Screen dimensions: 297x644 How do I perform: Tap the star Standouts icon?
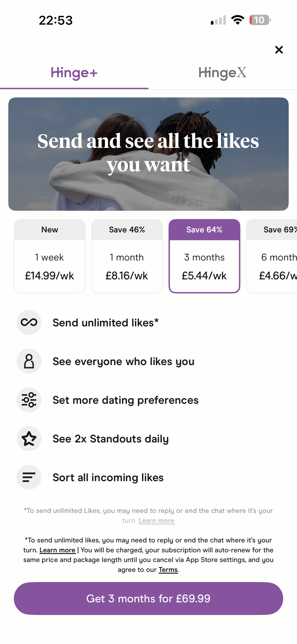coord(29,439)
